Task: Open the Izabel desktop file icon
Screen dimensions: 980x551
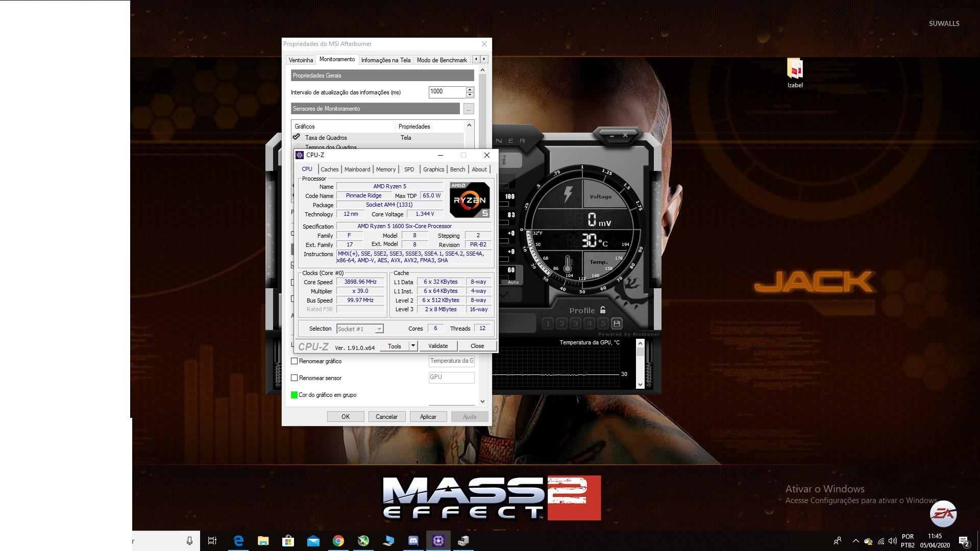Action: point(795,73)
